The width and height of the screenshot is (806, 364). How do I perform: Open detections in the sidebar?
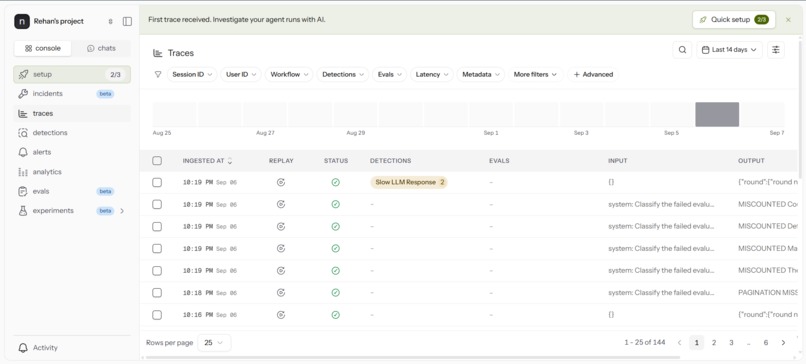[x=72, y=133]
